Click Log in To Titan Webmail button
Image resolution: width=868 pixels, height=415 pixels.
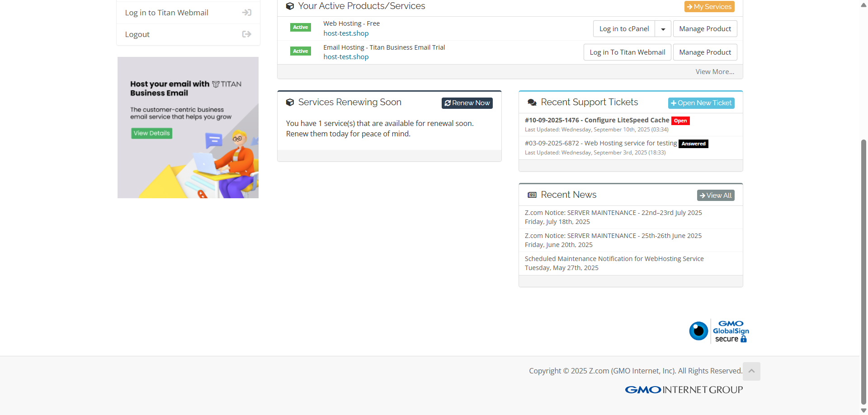[627, 52]
